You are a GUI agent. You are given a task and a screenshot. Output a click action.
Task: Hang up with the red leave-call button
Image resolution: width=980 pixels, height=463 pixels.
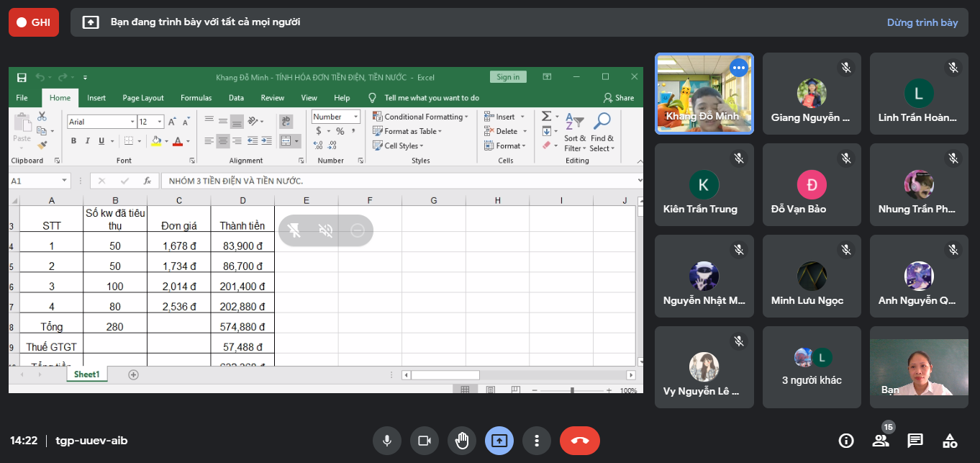[x=579, y=441]
